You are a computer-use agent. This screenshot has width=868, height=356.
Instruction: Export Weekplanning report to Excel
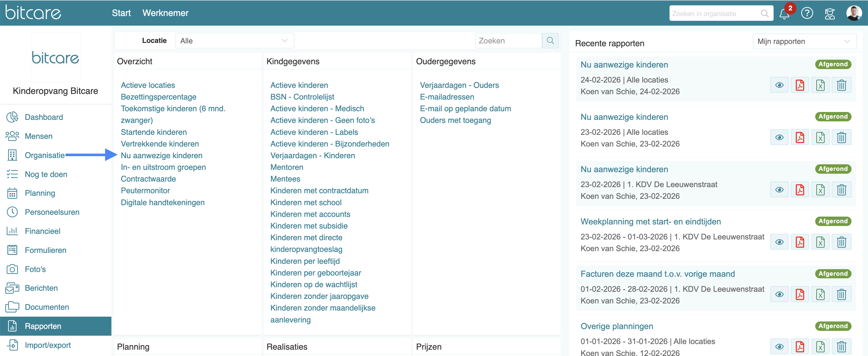click(821, 242)
